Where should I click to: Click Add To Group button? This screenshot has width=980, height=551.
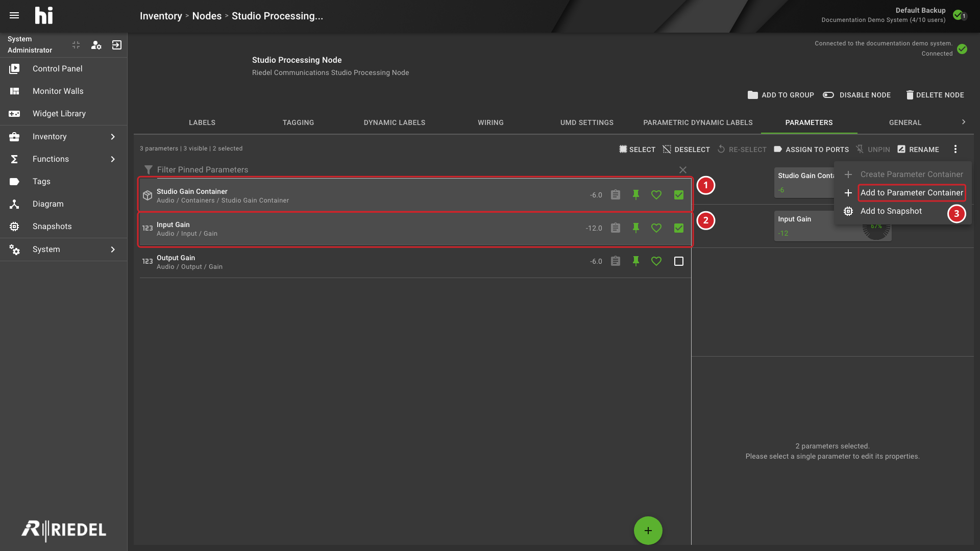781,95
